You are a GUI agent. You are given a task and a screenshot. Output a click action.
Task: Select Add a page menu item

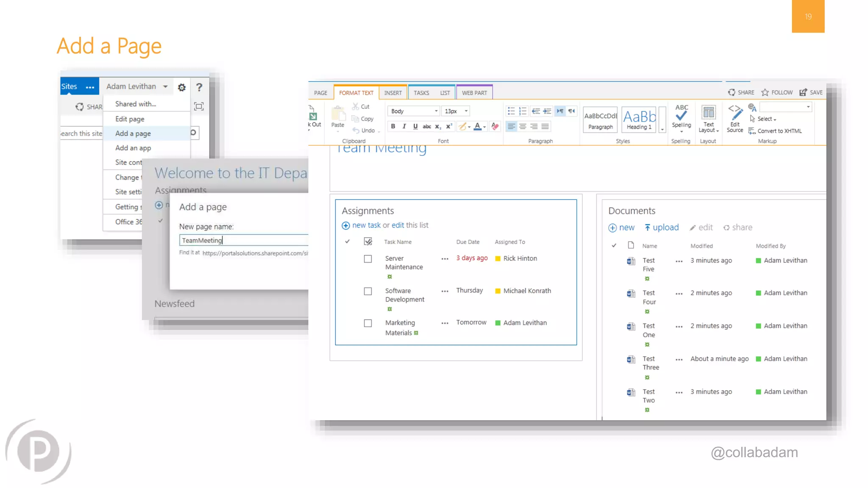coord(133,133)
